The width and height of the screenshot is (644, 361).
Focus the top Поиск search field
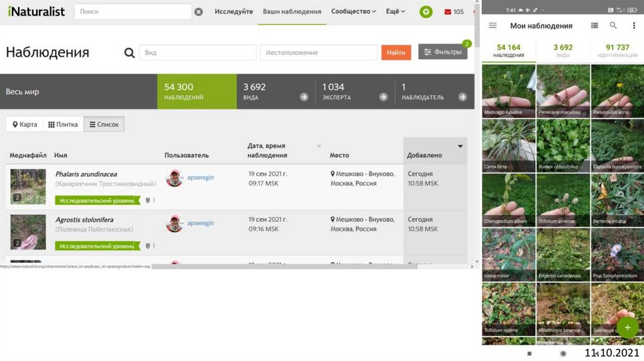click(x=133, y=11)
